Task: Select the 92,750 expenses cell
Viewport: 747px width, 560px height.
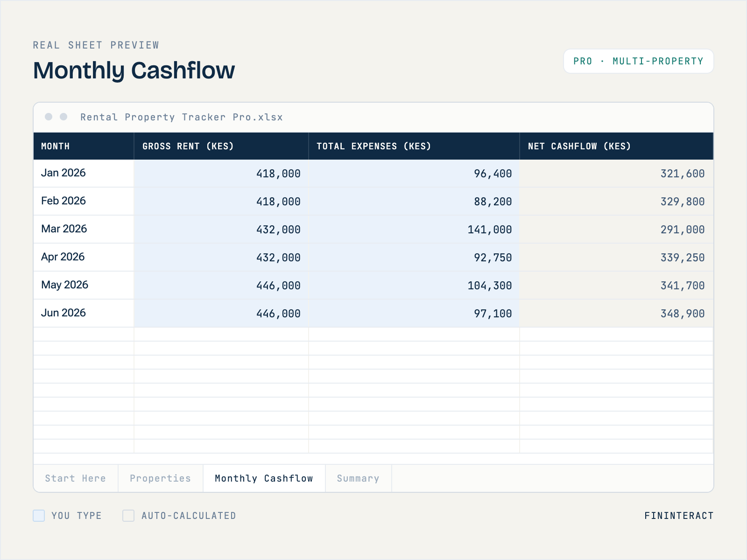Action: (x=414, y=257)
